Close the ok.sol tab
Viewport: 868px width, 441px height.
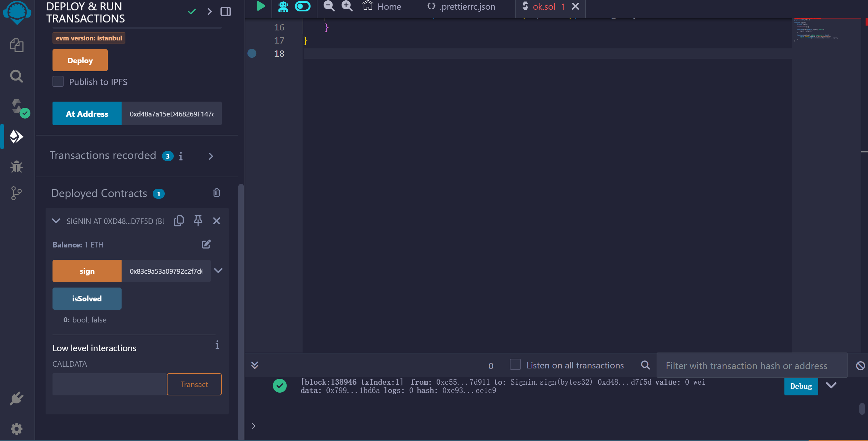coord(575,6)
